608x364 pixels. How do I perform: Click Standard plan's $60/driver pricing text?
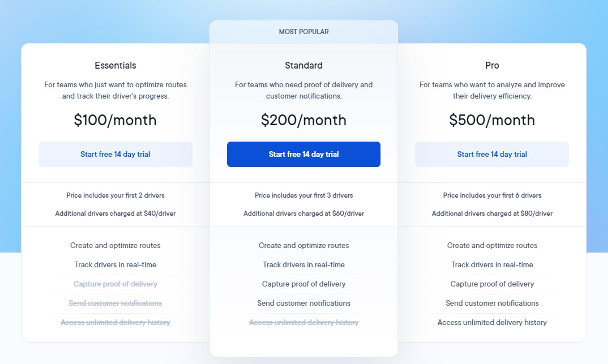(x=304, y=213)
